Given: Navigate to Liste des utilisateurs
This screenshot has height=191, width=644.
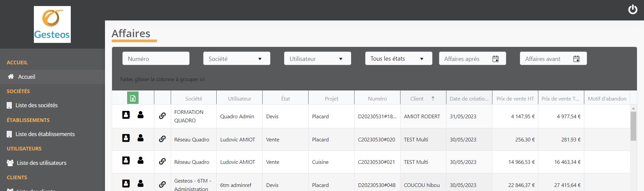Looking at the screenshot, I should click(42, 163).
